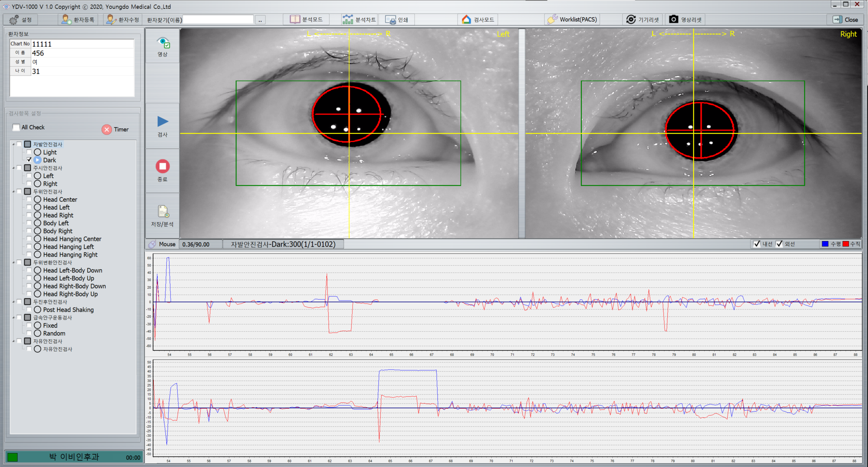Open the 설정 settings gear
This screenshot has height=467, width=868.
click(14, 20)
